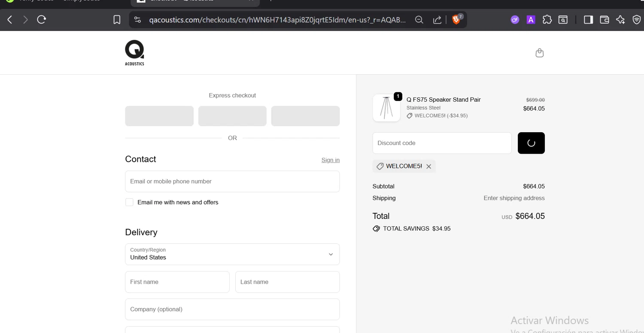Click the 'TOTAL SAVINGS $34.95' line
Screen dimensions: 644x333
pyautogui.click(x=412, y=229)
